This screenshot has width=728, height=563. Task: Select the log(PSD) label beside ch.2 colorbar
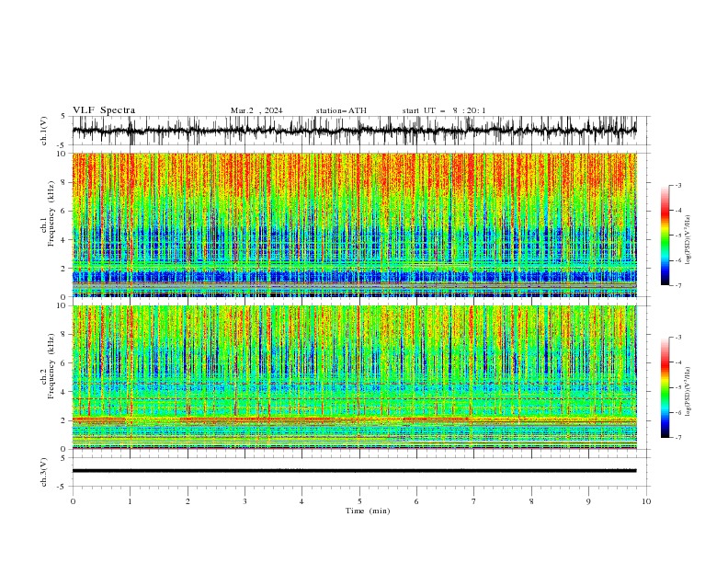(688, 392)
